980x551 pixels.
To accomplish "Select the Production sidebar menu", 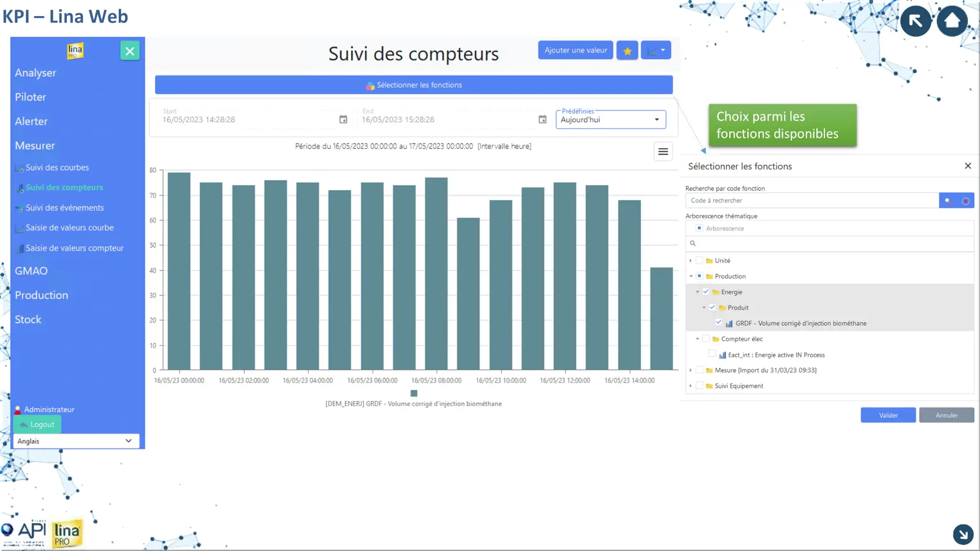I will 42,295.
